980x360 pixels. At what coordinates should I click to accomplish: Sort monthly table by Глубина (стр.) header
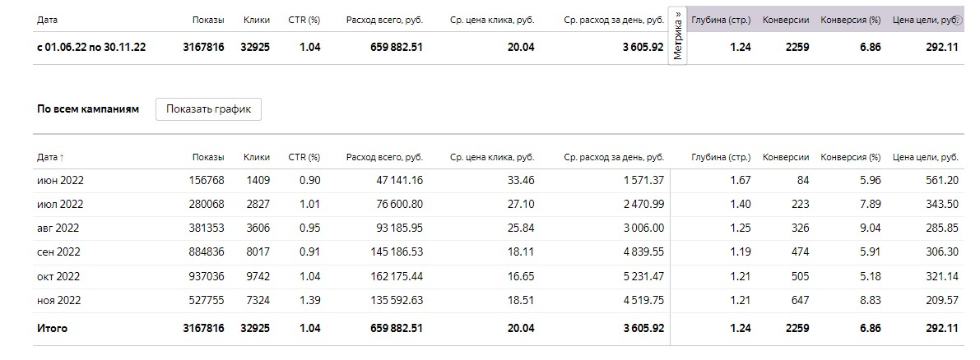tap(721, 157)
